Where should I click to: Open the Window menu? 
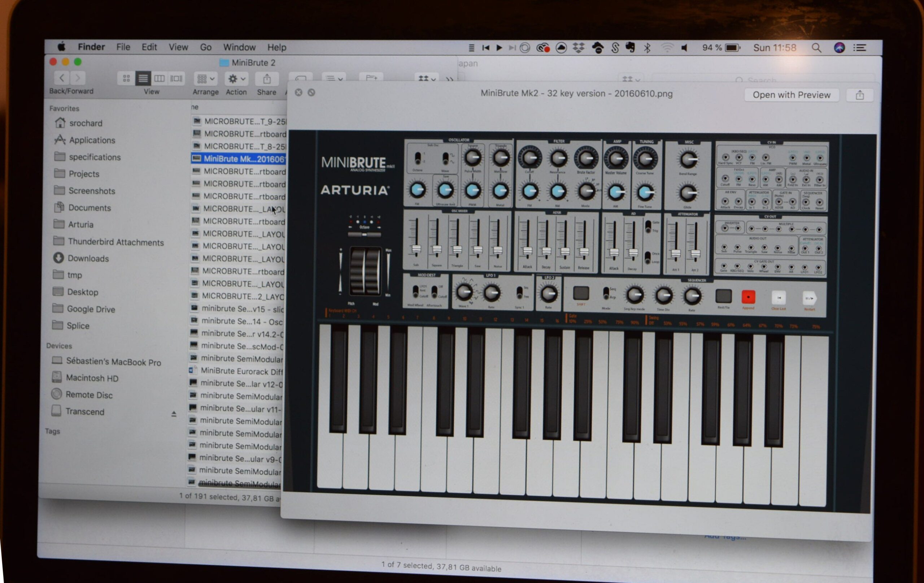239,47
